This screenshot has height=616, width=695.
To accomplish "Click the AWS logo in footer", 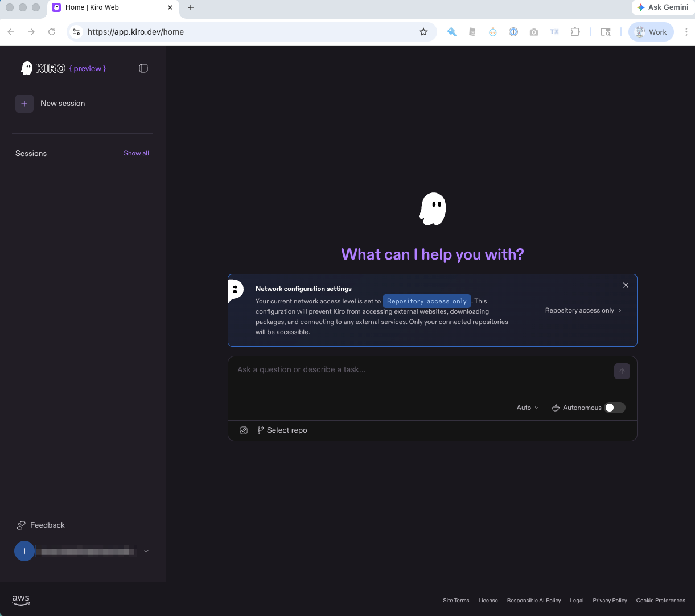I will point(21,600).
